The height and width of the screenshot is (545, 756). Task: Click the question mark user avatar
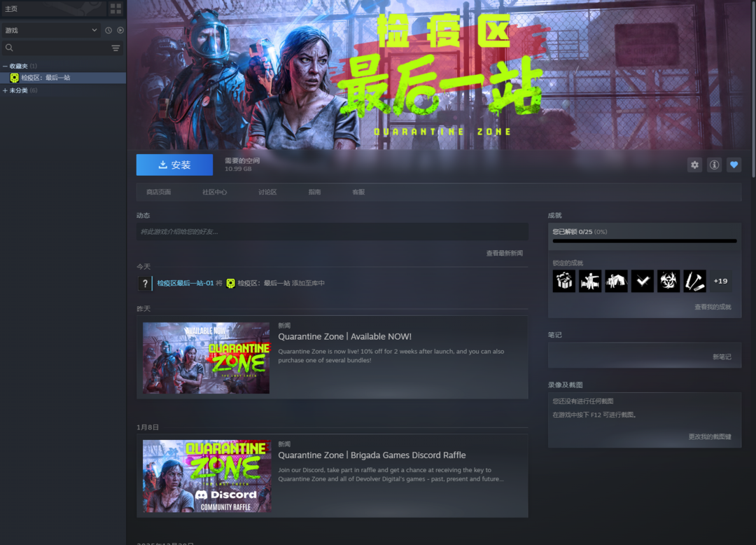click(x=145, y=284)
